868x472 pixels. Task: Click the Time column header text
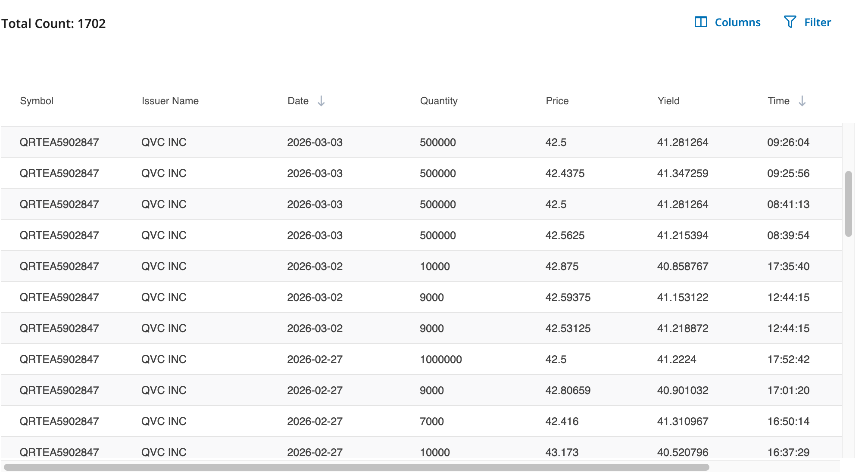(x=779, y=101)
